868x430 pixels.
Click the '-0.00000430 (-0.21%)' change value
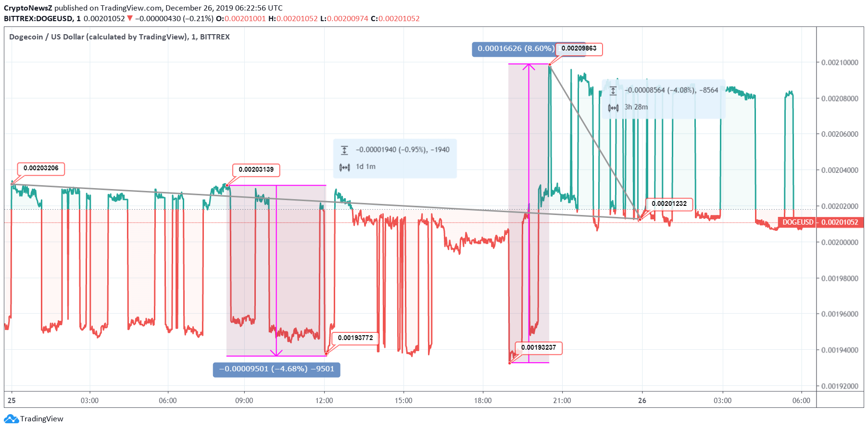[174, 19]
